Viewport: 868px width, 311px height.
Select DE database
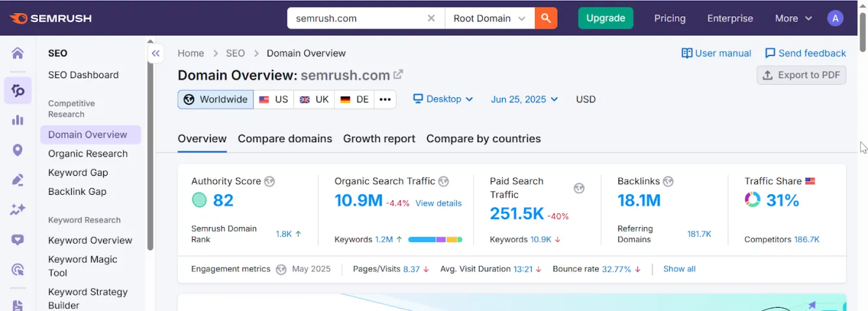pyautogui.click(x=354, y=100)
